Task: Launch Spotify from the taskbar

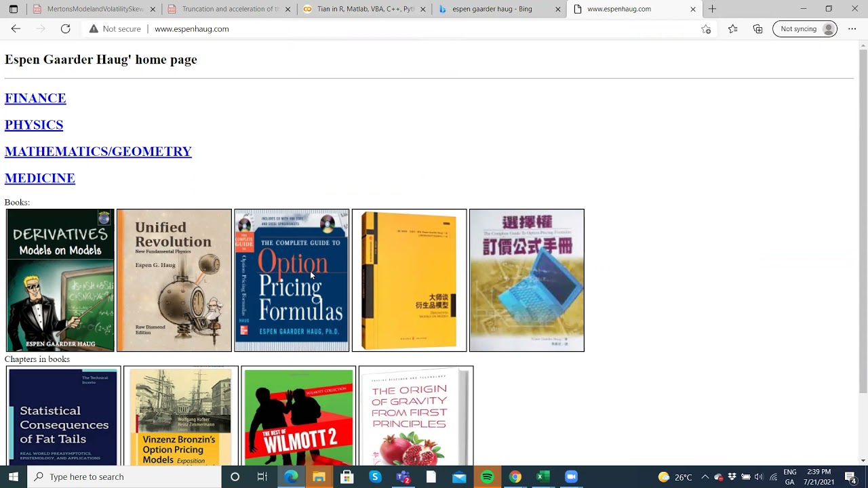Action: coord(487,476)
